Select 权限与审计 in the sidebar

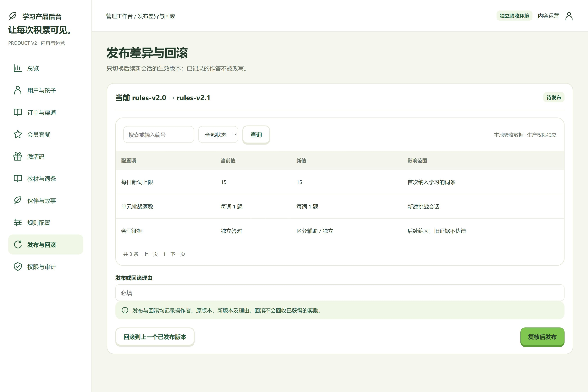click(x=46, y=266)
